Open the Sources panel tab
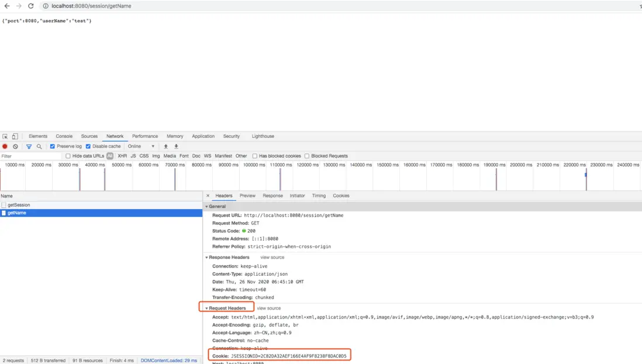 (89, 136)
